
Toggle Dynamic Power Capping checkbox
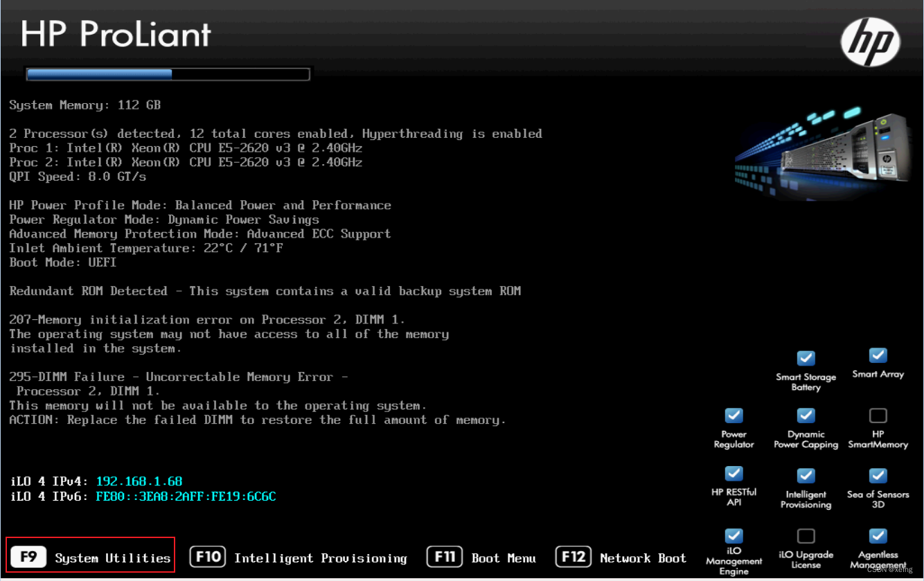806,415
